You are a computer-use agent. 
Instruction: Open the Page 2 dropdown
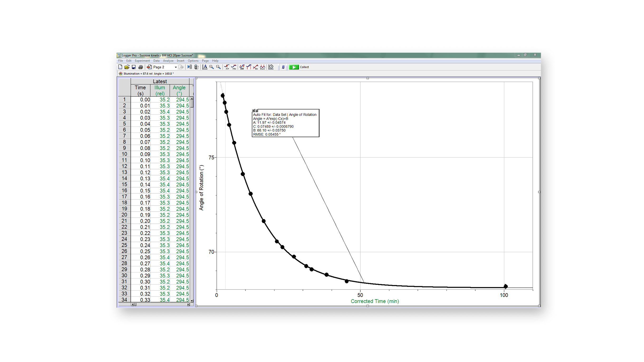click(176, 67)
